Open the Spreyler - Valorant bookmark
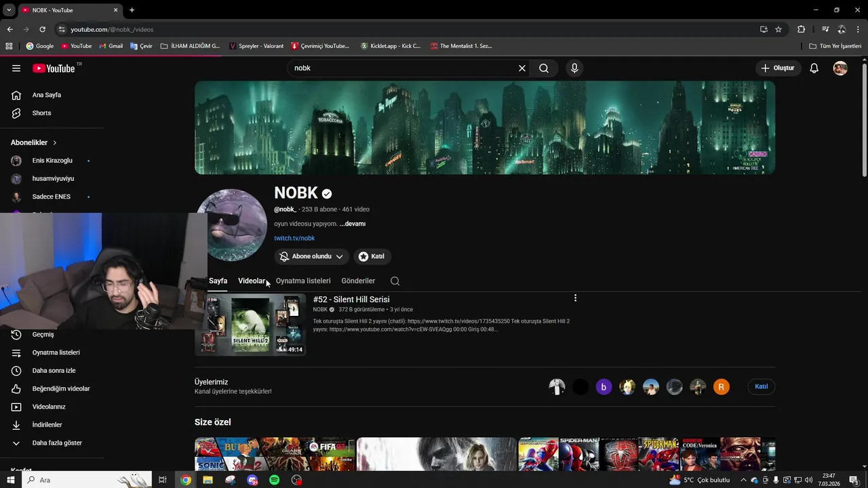 tap(256, 46)
